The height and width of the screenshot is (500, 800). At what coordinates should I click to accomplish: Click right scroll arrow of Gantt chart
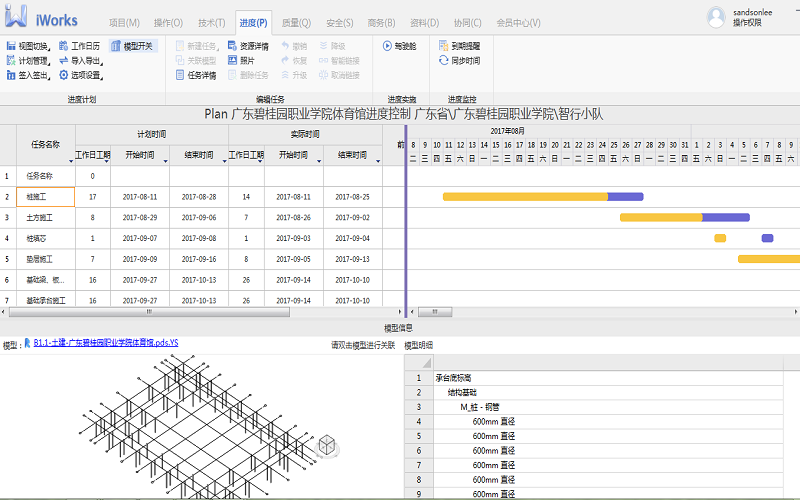(796, 312)
